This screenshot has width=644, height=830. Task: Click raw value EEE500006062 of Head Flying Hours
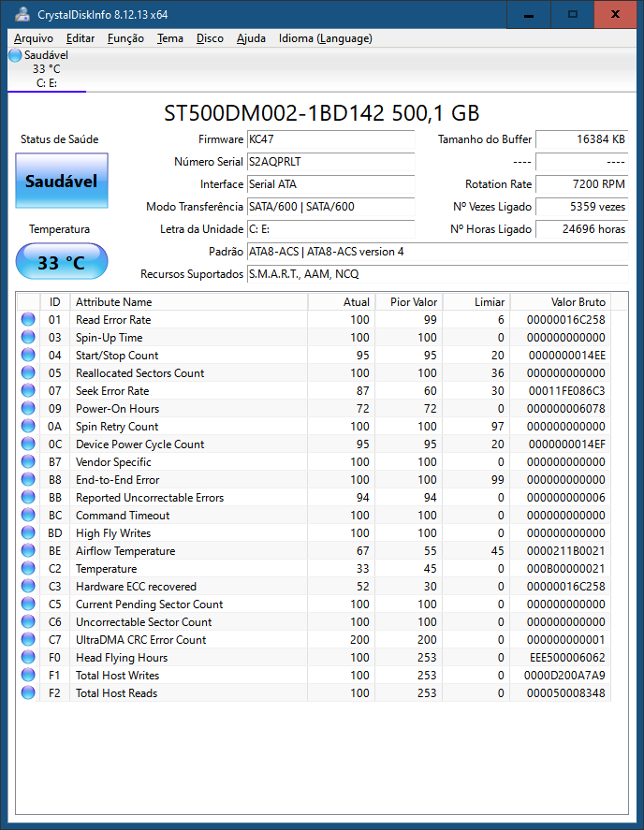tap(567, 658)
